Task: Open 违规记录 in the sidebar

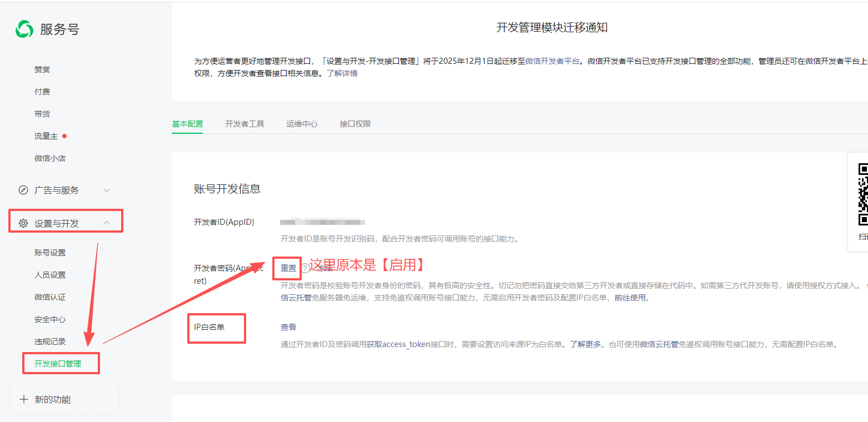Action: click(50, 341)
